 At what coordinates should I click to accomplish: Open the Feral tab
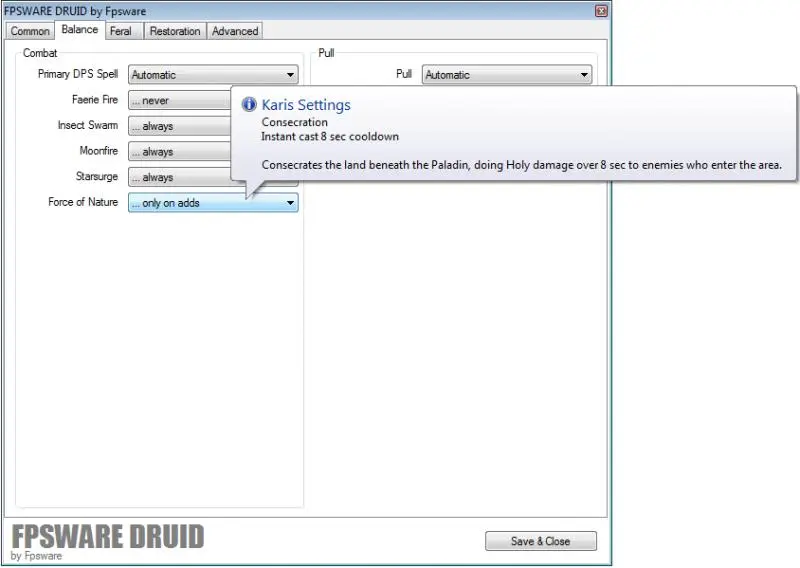click(x=121, y=31)
